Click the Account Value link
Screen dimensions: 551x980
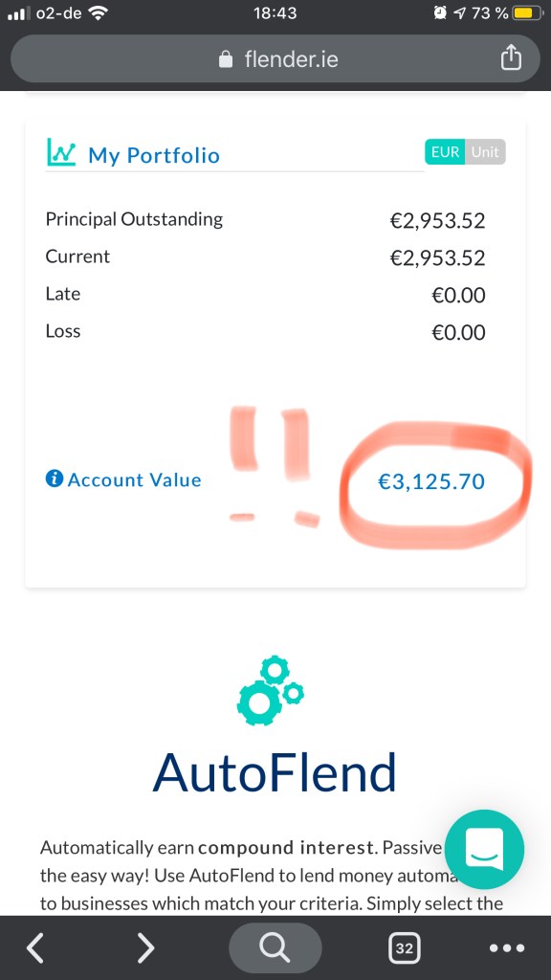[132, 480]
